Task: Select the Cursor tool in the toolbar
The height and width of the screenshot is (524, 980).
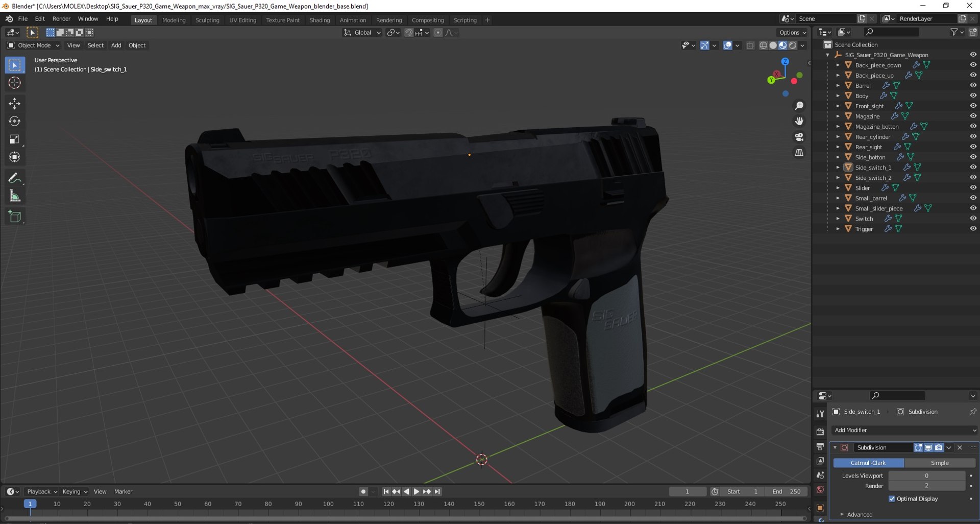Action: pyautogui.click(x=14, y=83)
